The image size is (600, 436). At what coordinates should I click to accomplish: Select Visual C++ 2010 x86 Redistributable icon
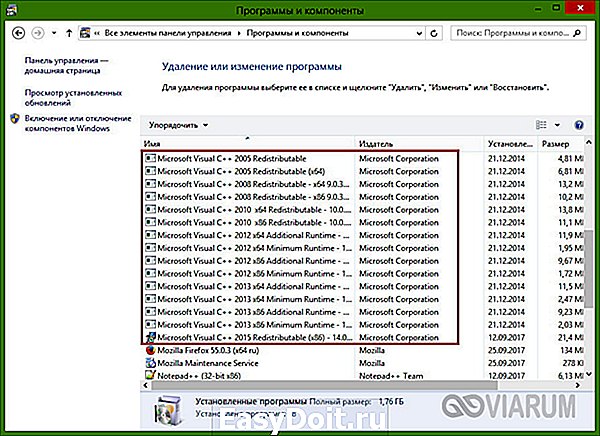[x=150, y=222]
